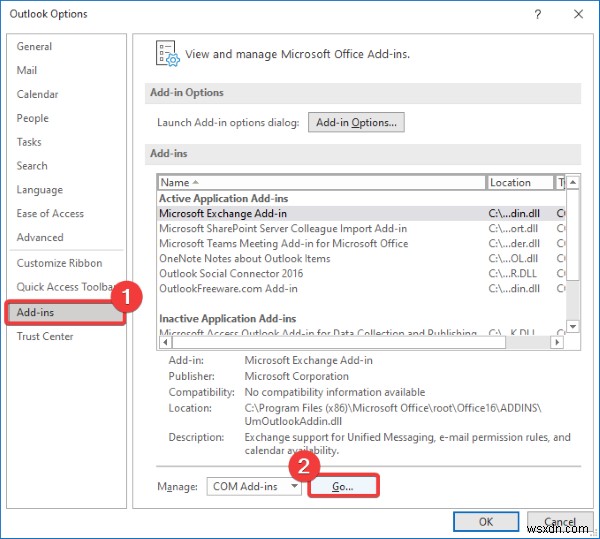Click the C:\...ort.dll location cell
600x539 pixels.
(x=513, y=228)
